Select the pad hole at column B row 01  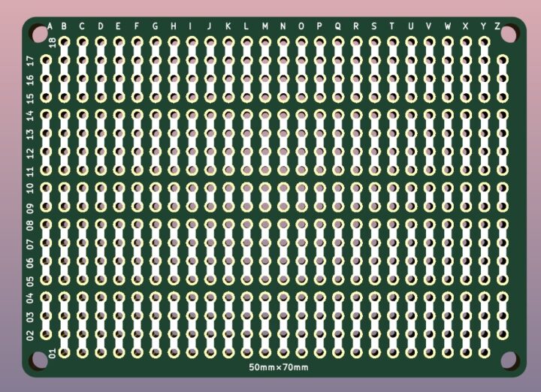(64, 351)
